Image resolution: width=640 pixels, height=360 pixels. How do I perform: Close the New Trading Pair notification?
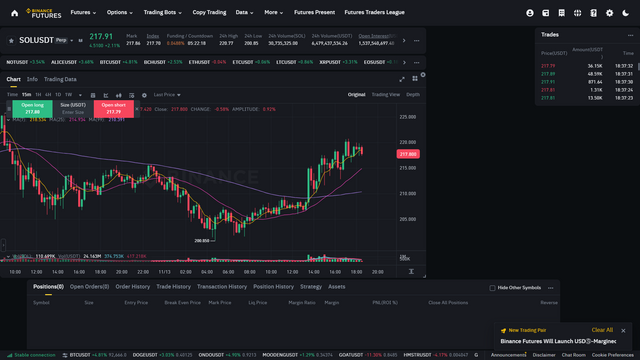(623, 331)
